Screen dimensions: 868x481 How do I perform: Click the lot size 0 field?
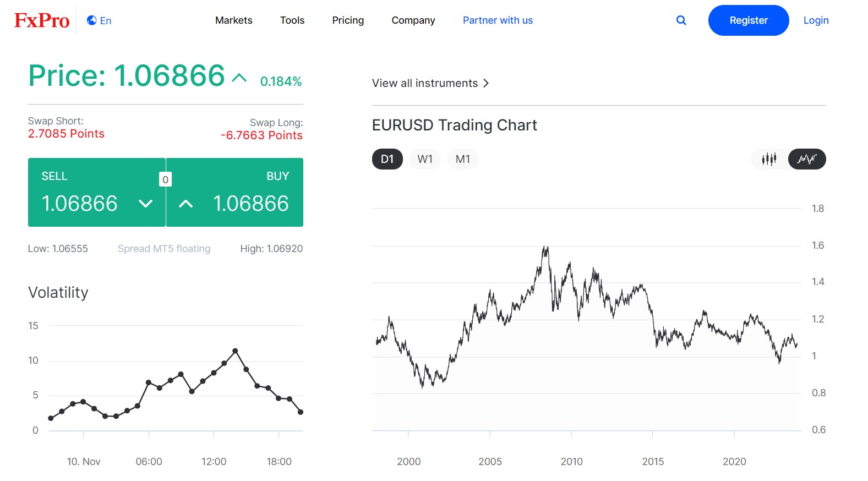pyautogui.click(x=165, y=179)
